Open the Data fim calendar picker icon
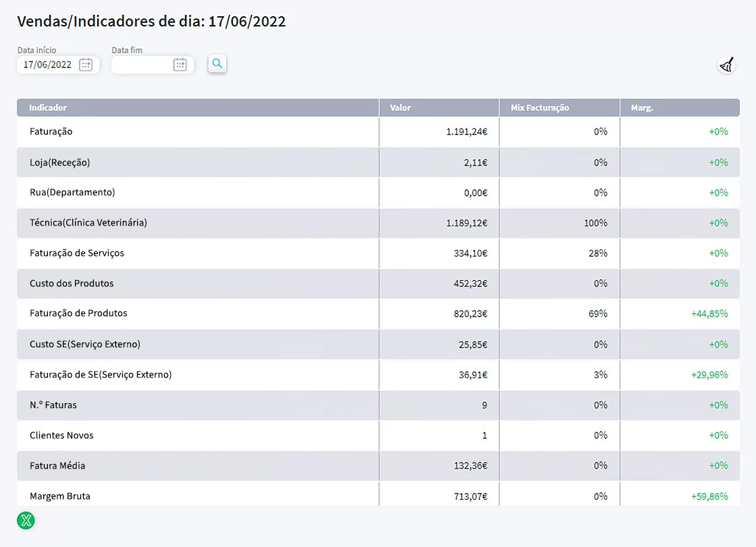This screenshot has height=547, width=756. coord(180,65)
